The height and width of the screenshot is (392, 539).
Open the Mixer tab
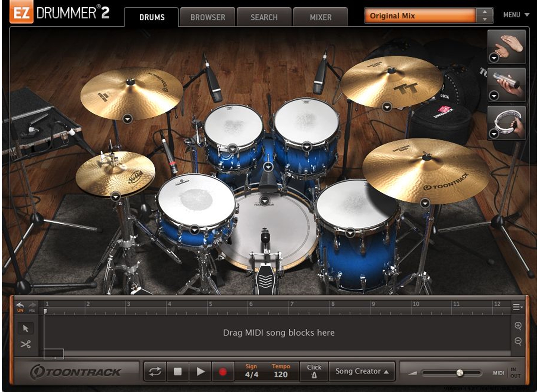click(321, 17)
